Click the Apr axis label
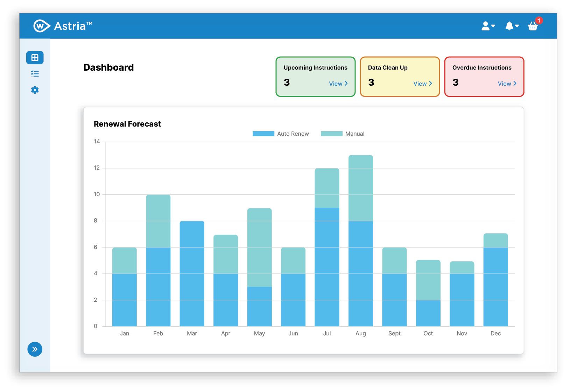Viewport: 570px width, 392px height. tap(226, 334)
